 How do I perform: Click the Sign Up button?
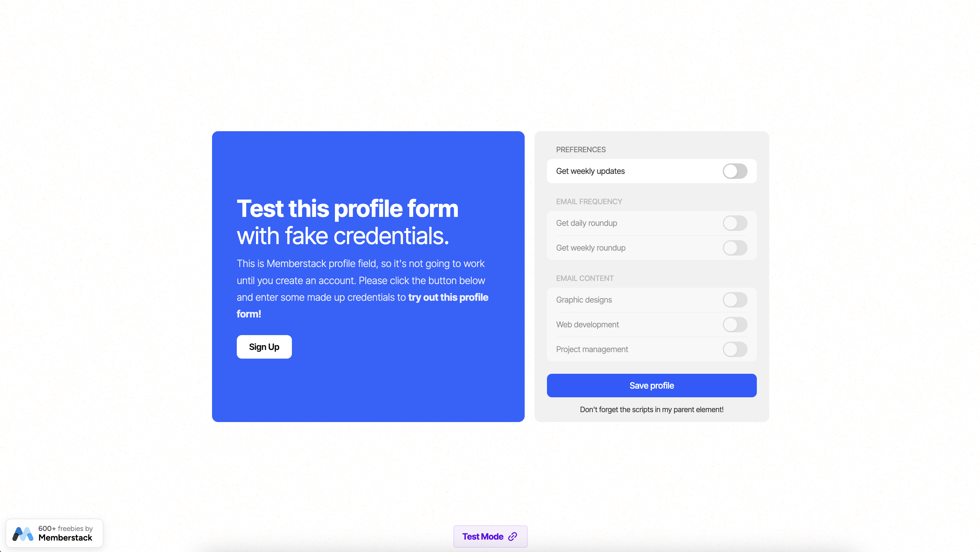pos(264,347)
